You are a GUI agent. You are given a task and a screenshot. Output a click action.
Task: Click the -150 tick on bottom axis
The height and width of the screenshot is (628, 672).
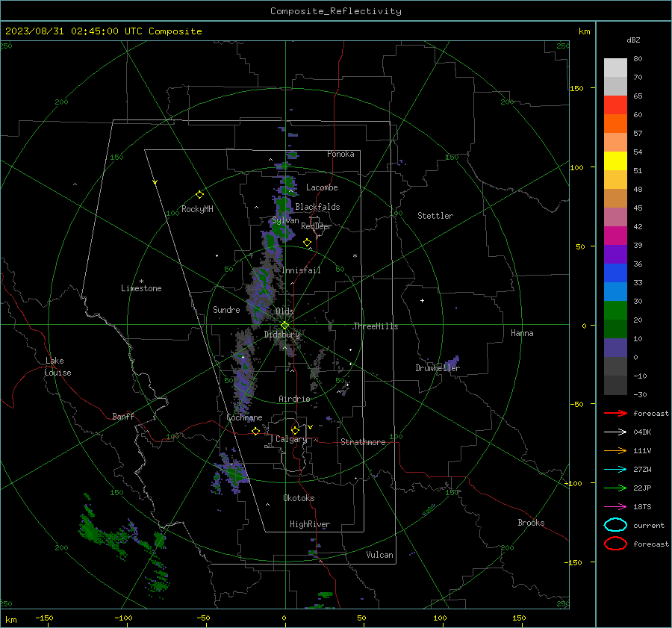[44, 618]
